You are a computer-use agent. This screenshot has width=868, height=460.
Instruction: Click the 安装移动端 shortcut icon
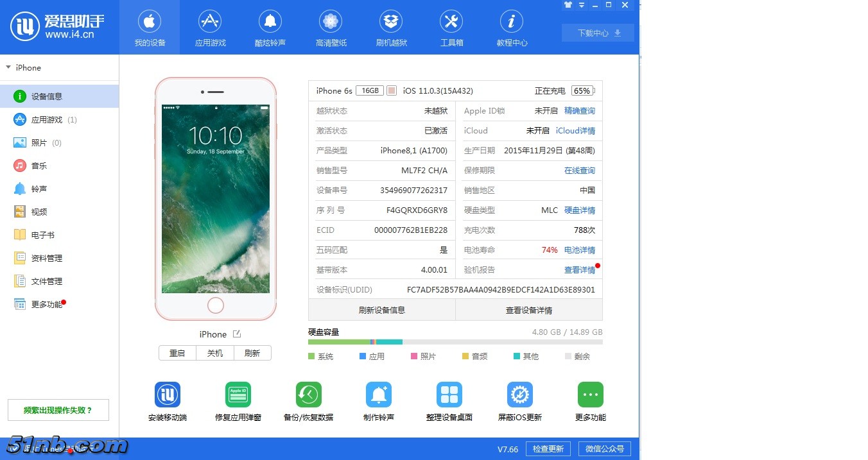click(168, 395)
